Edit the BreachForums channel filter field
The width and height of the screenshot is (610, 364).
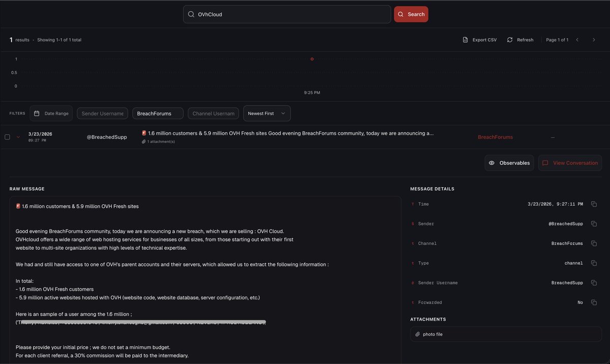158,113
